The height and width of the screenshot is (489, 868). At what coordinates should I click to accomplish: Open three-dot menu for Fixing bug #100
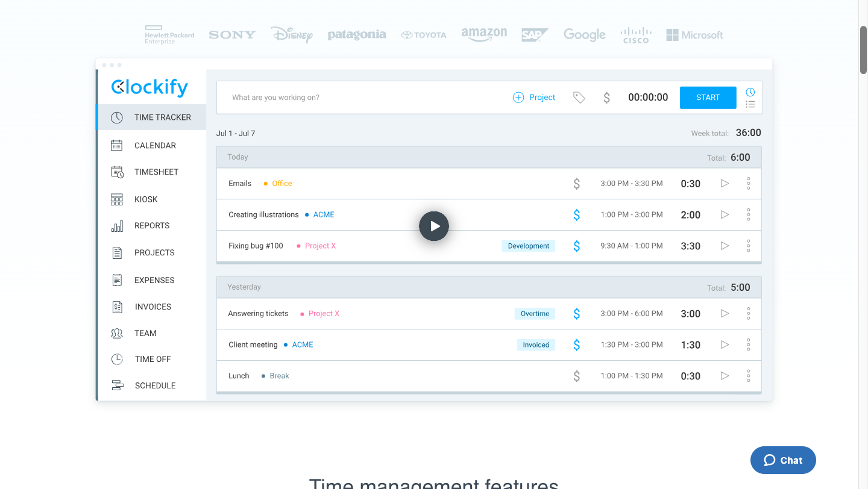click(748, 246)
